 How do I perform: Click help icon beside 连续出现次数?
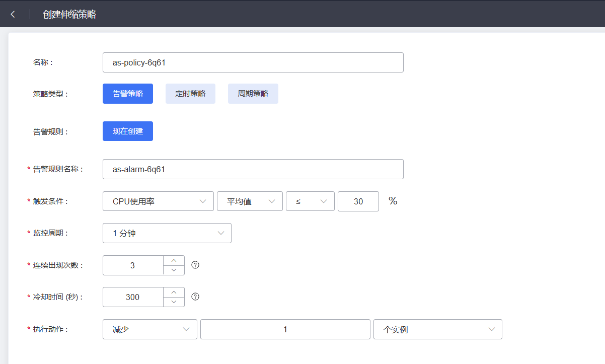click(x=196, y=265)
